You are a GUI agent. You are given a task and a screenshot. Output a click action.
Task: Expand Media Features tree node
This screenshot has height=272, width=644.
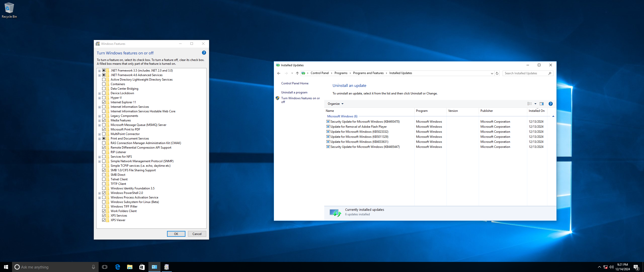[x=99, y=121]
